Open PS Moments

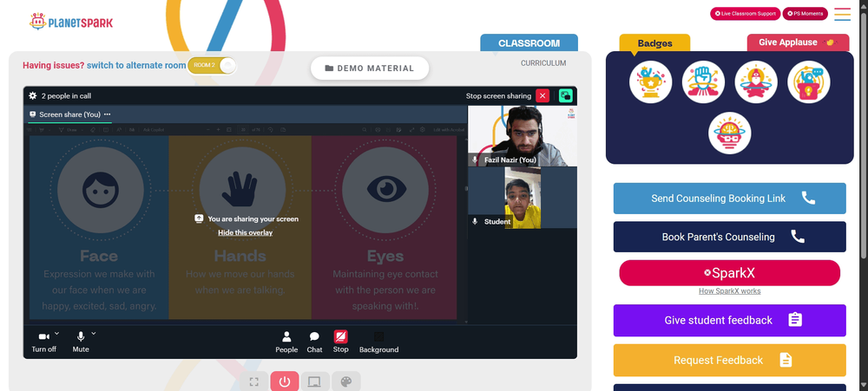pyautogui.click(x=805, y=13)
